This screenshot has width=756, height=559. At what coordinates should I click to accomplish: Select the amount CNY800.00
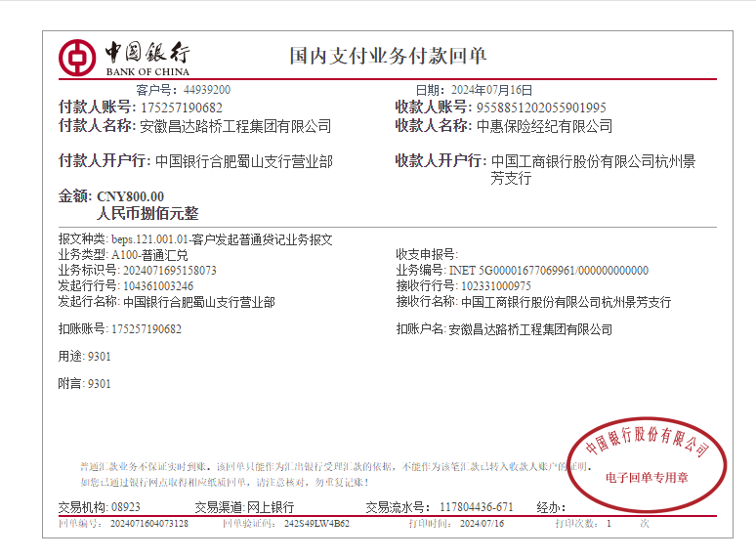[131, 196]
